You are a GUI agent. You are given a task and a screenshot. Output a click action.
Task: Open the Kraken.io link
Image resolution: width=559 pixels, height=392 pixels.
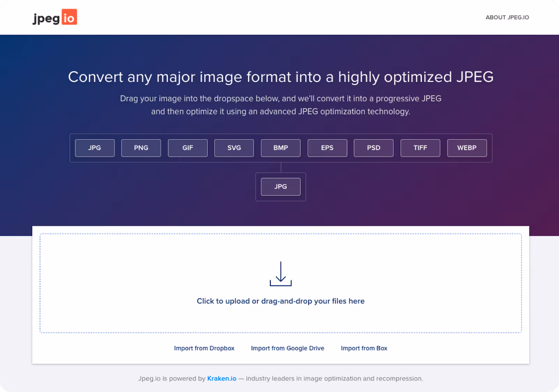[222, 378]
